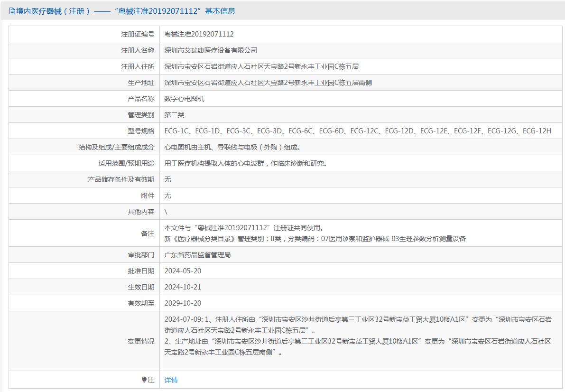Viewport: 565px width, 392px height.
Task: Click the 生效日期 label
Action: click(x=141, y=288)
